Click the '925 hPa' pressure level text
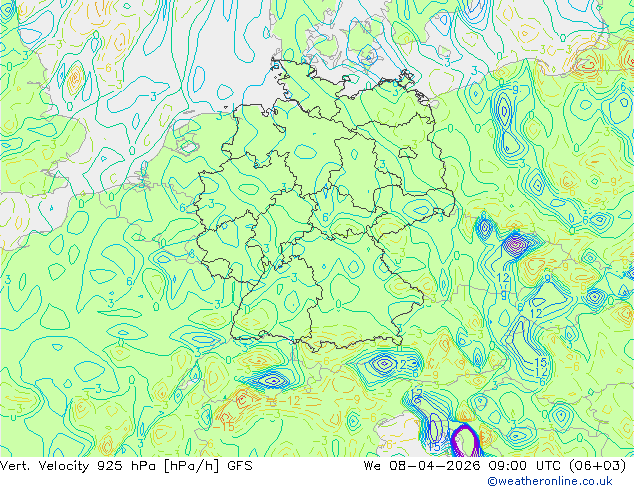634x490 pixels. [128, 466]
